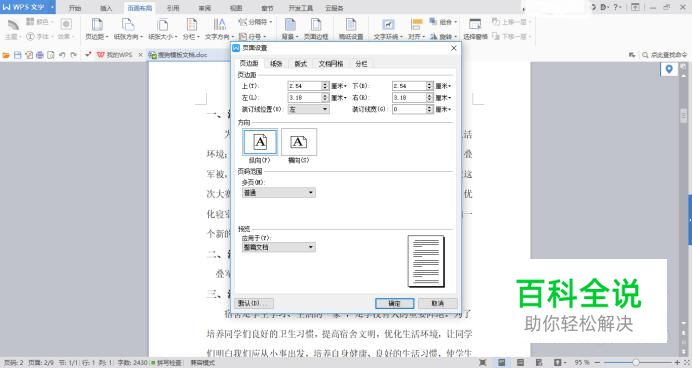The height and width of the screenshot is (368, 692).
Task: Open the 纸张大小 paper size tool
Action: (x=162, y=29)
